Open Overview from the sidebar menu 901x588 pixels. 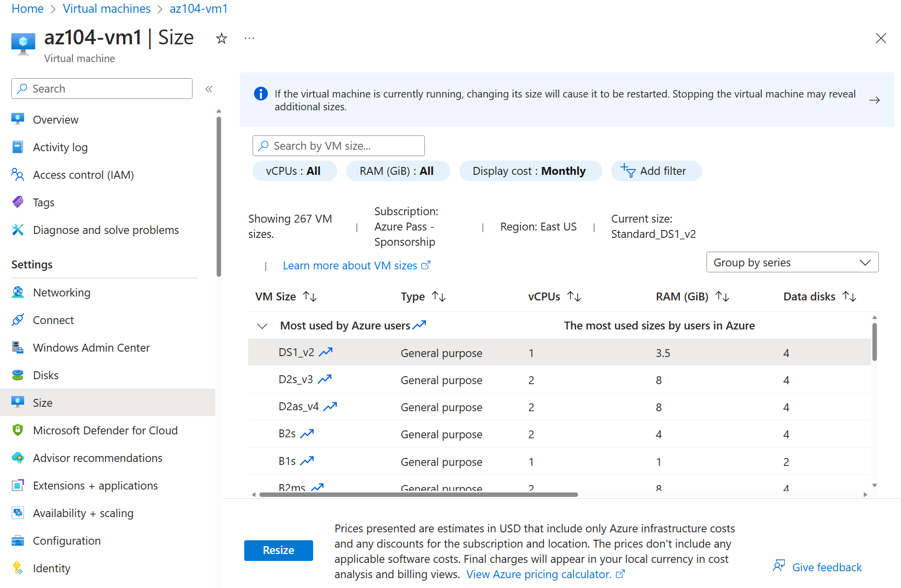[55, 119]
